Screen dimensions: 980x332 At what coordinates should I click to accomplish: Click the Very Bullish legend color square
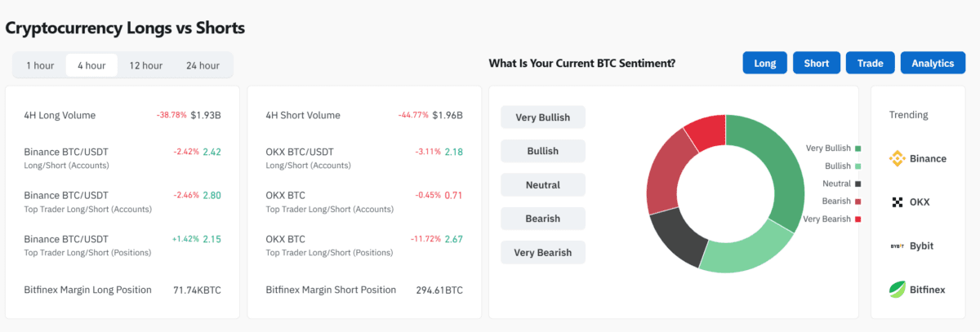coord(857,148)
